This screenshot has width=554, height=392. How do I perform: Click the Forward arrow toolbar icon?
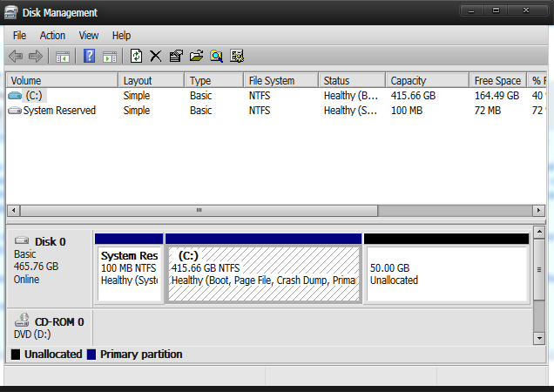[x=36, y=57]
